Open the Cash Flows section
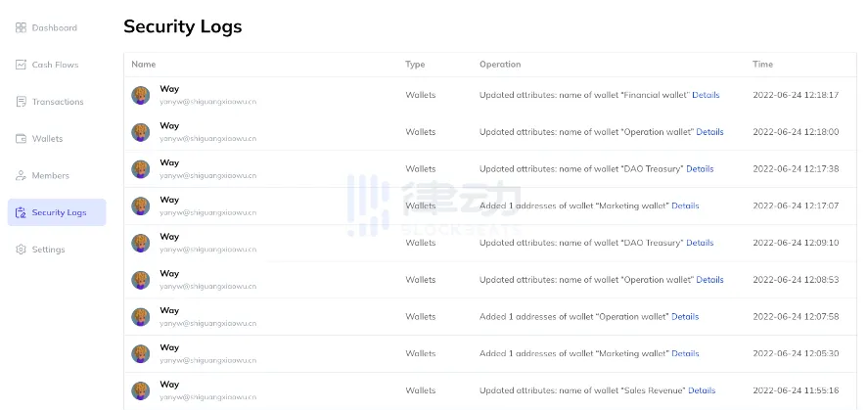This screenshot has width=868, height=411. (55, 65)
